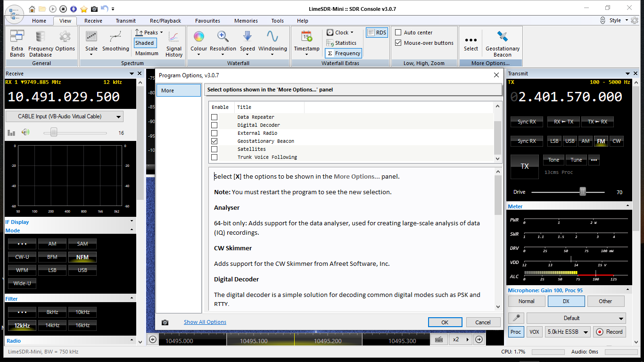644x362 pixels.
Task: Enable the Trunk Voice Following checkbox
Action: (215, 157)
